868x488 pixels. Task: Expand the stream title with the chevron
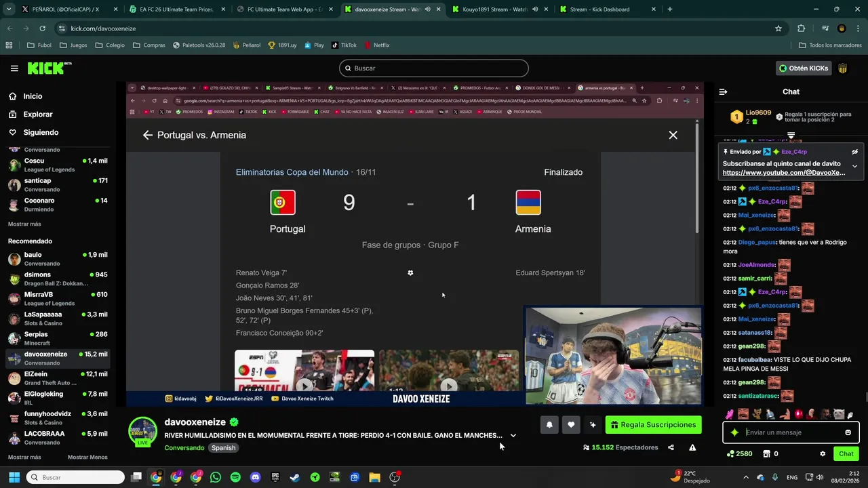pos(513,436)
